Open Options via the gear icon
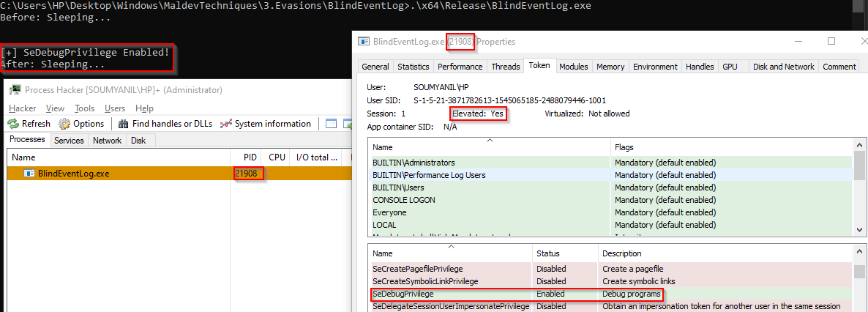Screen dimensions: 868x312 pos(64,124)
